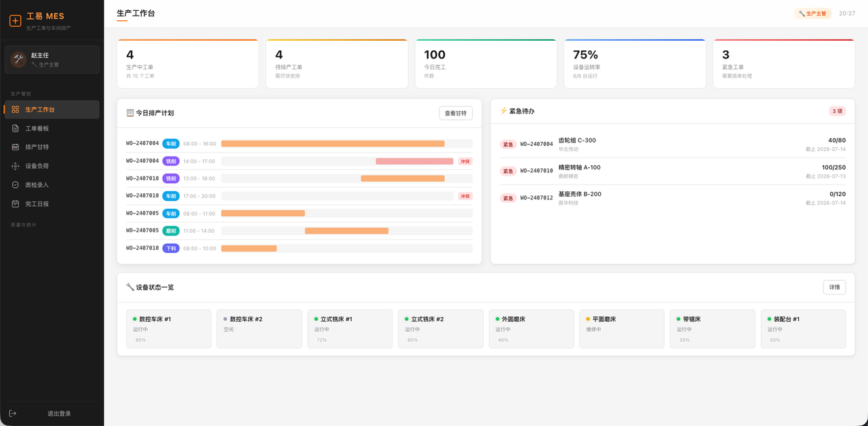Open the 装配台 #1 equipment card

point(803,329)
